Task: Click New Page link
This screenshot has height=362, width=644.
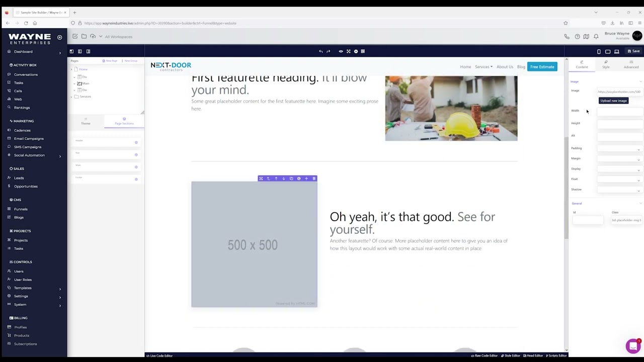Action: [111, 61]
